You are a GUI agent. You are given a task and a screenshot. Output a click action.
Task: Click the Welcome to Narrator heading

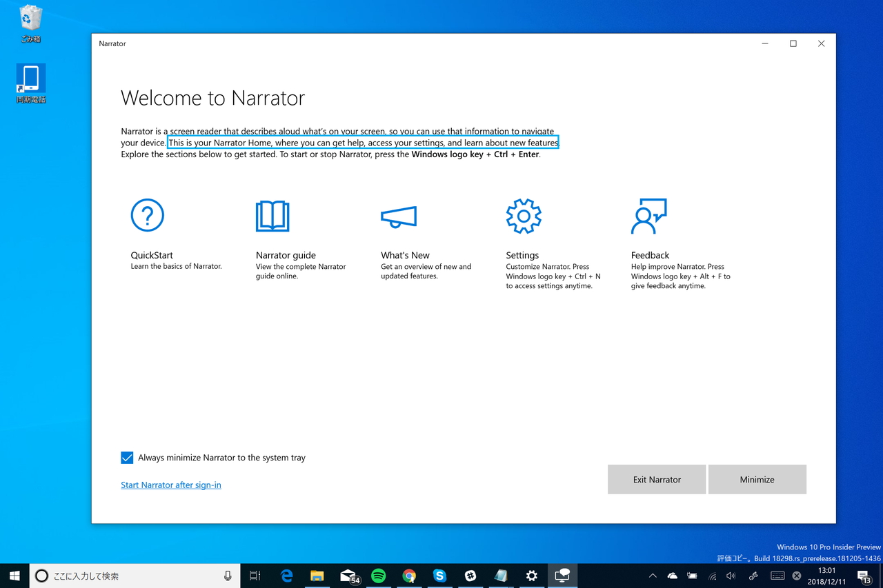(x=212, y=98)
